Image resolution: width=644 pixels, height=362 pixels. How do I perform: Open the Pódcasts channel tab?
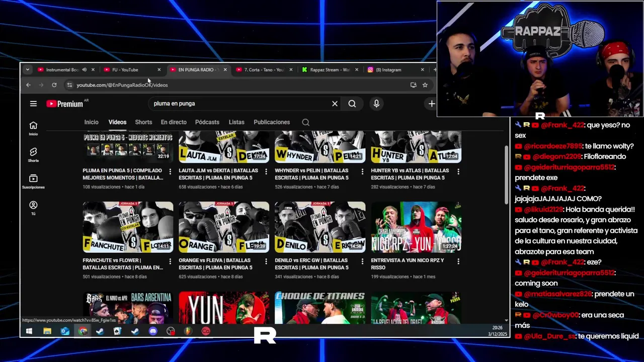pyautogui.click(x=207, y=122)
